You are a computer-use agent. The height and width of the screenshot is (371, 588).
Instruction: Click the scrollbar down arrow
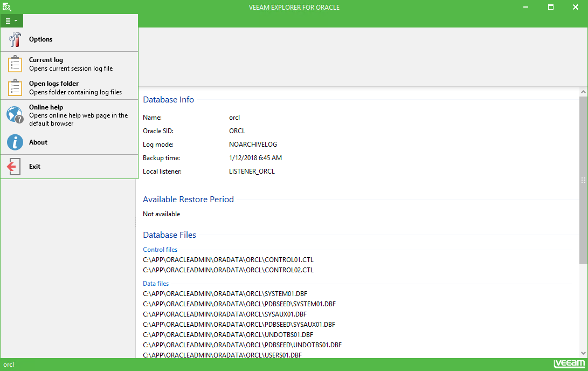coord(583,353)
